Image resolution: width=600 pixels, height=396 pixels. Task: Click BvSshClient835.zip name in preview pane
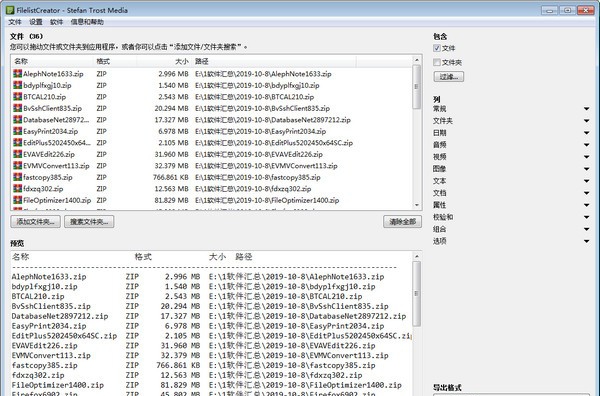[51, 306]
